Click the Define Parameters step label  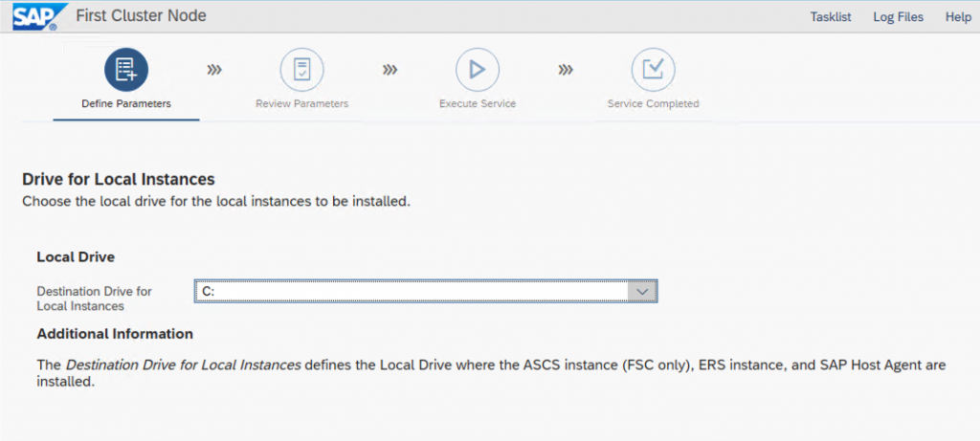126,103
